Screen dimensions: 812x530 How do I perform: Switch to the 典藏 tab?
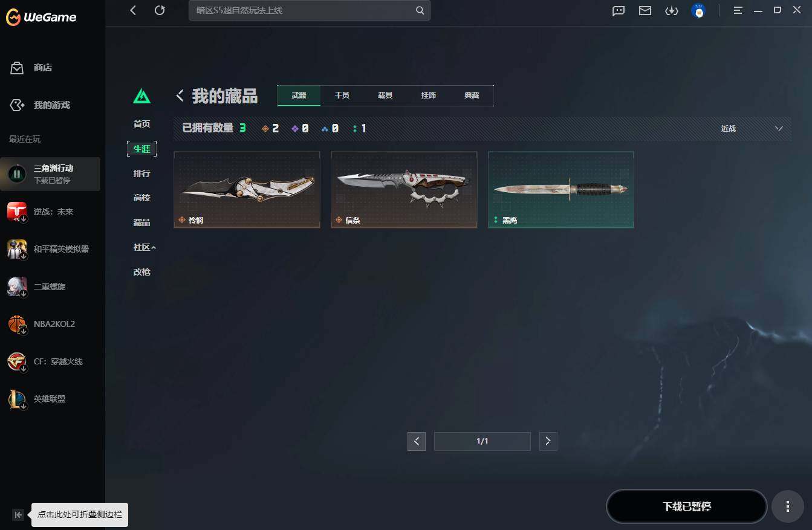pyautogui.click(x=472, y=95)
